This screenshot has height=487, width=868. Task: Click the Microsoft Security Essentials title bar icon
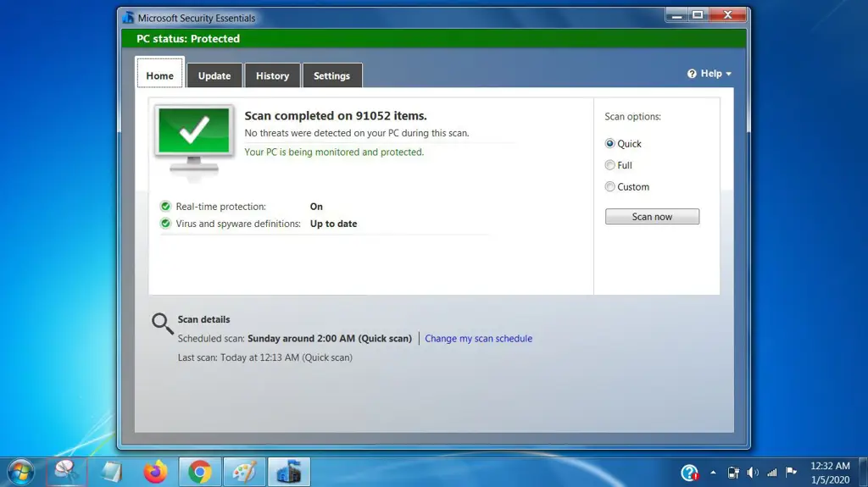click(129, 18)
